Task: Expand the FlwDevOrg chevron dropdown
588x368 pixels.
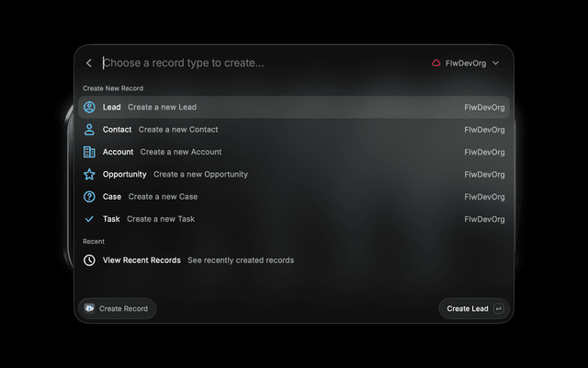Action: pos(496,63)
